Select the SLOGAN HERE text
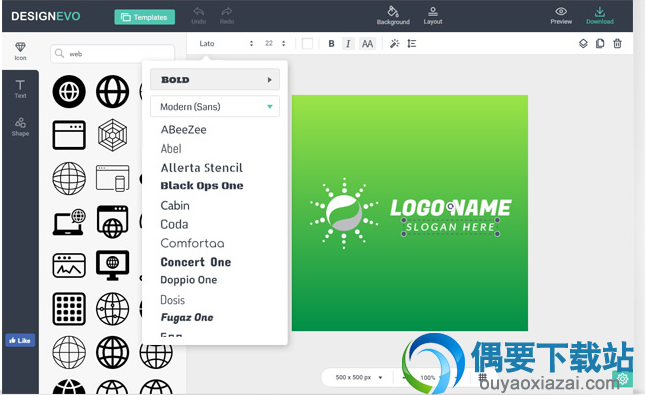The image size is (645, 395). click(x=450, y=227)
